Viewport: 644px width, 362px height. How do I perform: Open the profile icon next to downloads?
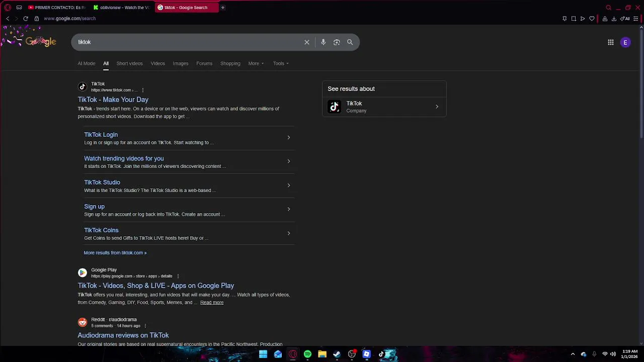click(x=605, y=19)
